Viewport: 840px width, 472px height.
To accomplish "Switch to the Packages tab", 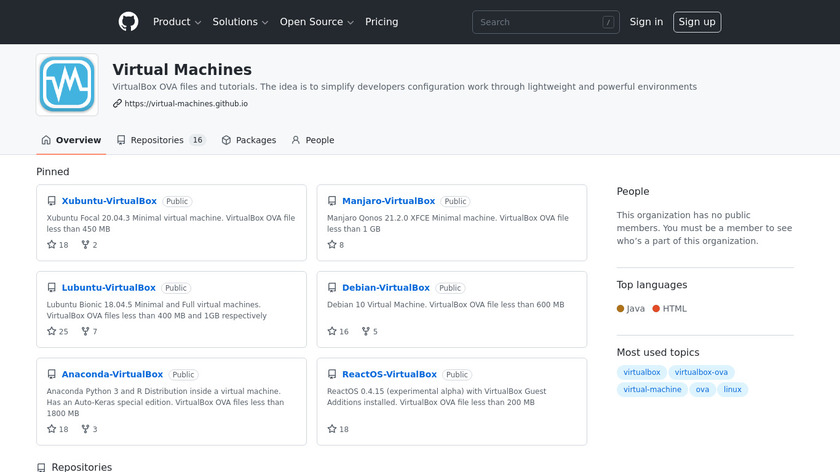I will [x=248, y=140].
